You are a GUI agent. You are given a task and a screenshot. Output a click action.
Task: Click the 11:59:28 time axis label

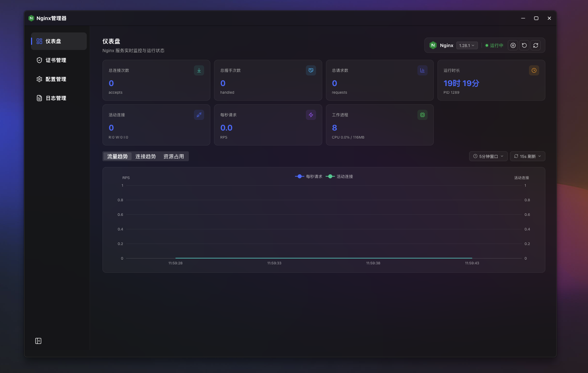coord(175,263)
